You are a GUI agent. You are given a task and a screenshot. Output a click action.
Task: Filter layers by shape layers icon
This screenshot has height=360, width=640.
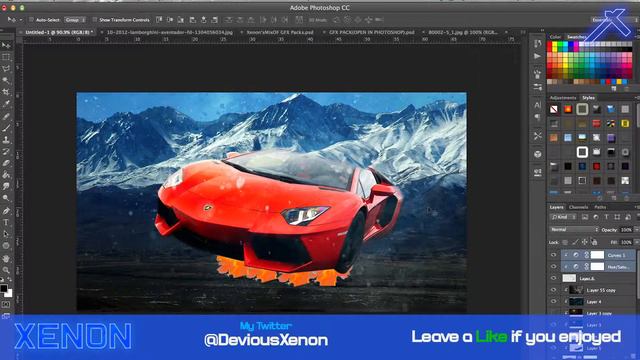click(617, 217)
